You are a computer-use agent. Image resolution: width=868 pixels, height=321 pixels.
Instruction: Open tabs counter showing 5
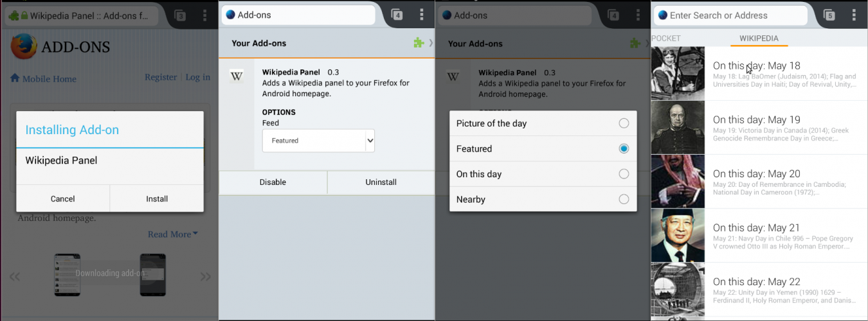coord(829,15)
